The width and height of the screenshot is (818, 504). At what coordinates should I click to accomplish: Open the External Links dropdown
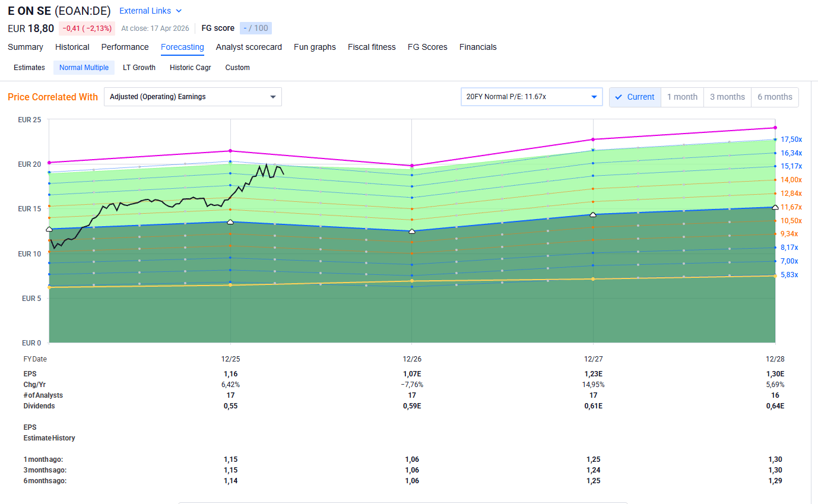click(x=151, y=11)
